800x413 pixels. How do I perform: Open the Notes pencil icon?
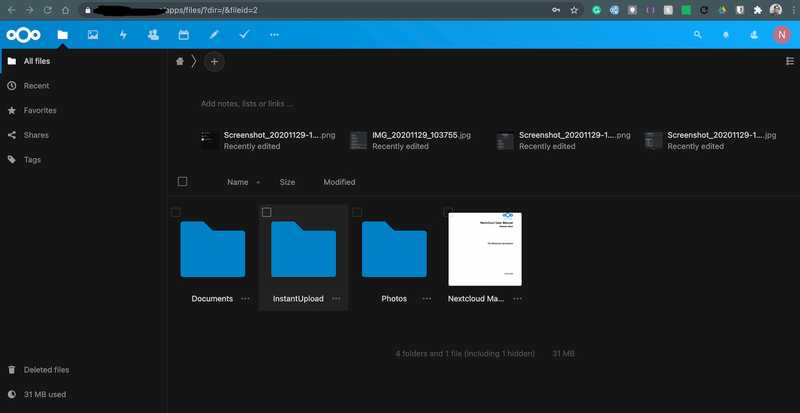[x=214, y=34]
